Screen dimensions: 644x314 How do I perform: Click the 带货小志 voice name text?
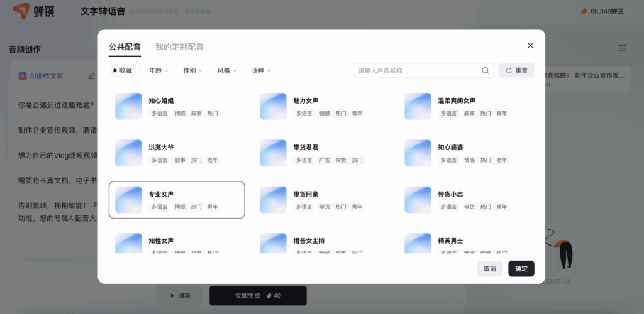click(x=450, y=194)
